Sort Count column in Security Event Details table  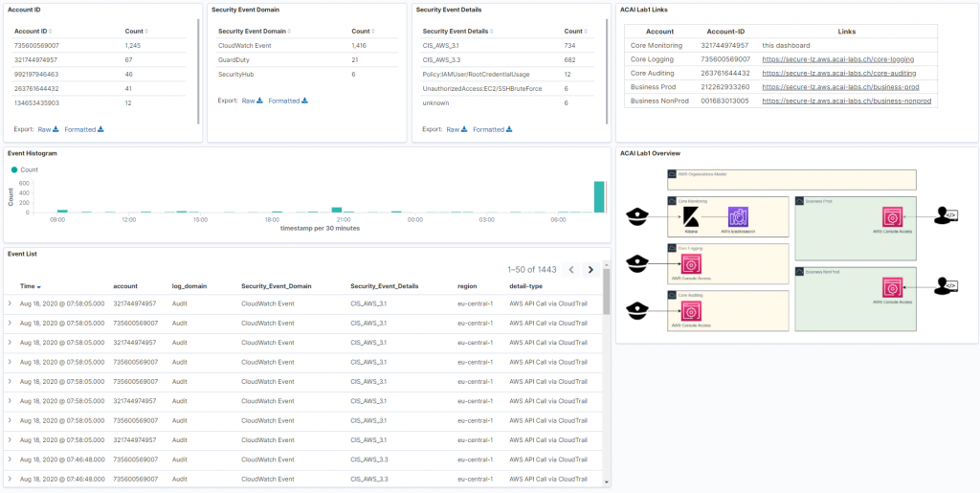[x=575, y=32]
